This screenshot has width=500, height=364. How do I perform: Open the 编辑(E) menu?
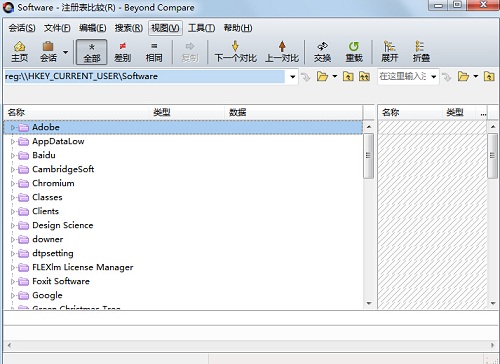coord(93,28)
